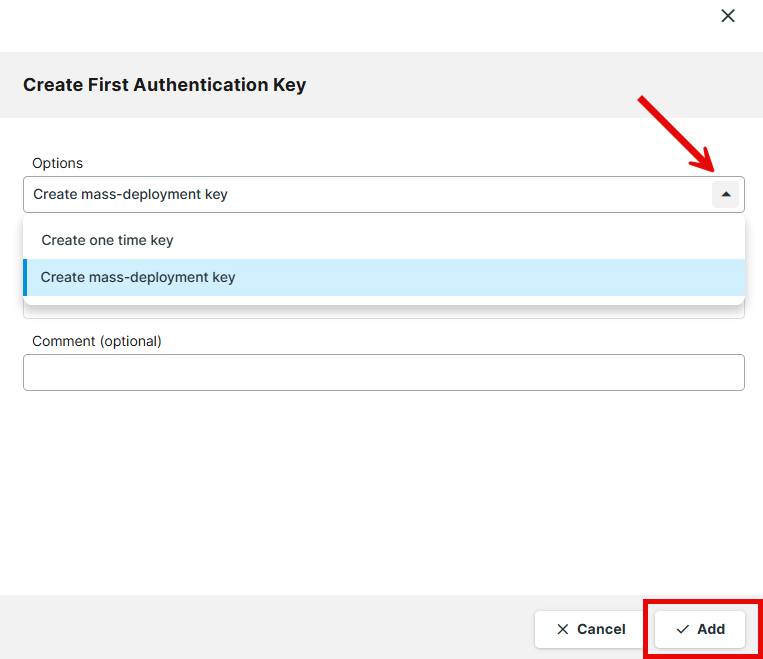Click the partially hidden field below the dropdown list
This screenshot has width=763, height=659.
pos(383,313)
